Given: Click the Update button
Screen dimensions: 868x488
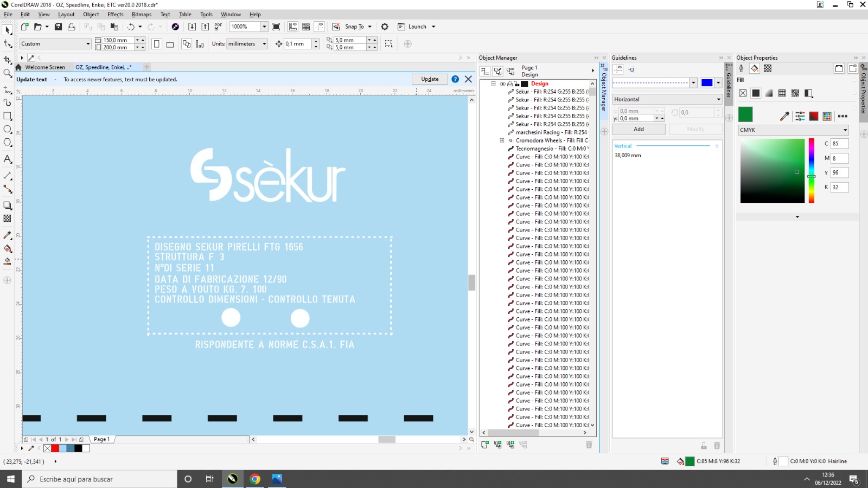Looking at the screenshot, I should tap(430, 79).
